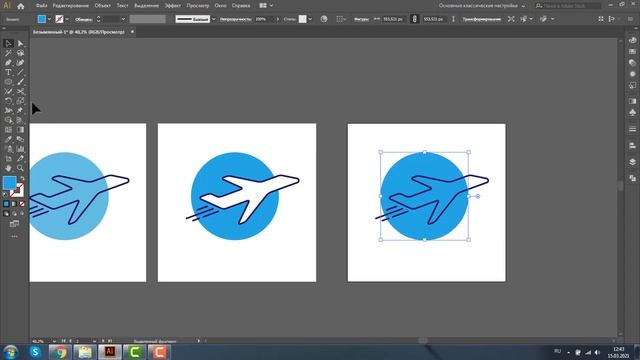This screenshot has width=640, height=360.
Task: Select the Column Graph tool
Action: click(20, 149)
